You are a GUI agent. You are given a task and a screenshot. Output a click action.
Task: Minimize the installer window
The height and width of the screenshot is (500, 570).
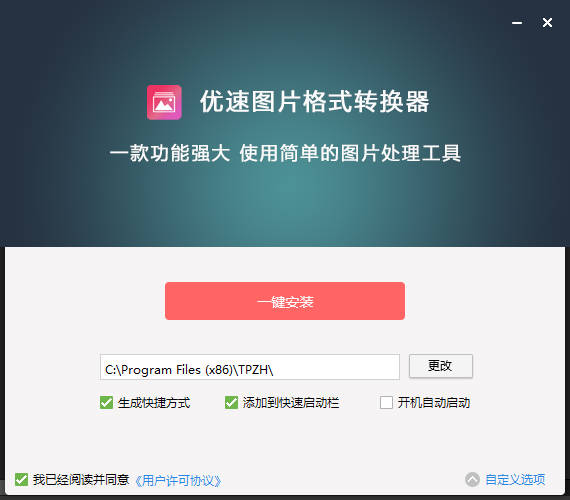coord(517,23)
